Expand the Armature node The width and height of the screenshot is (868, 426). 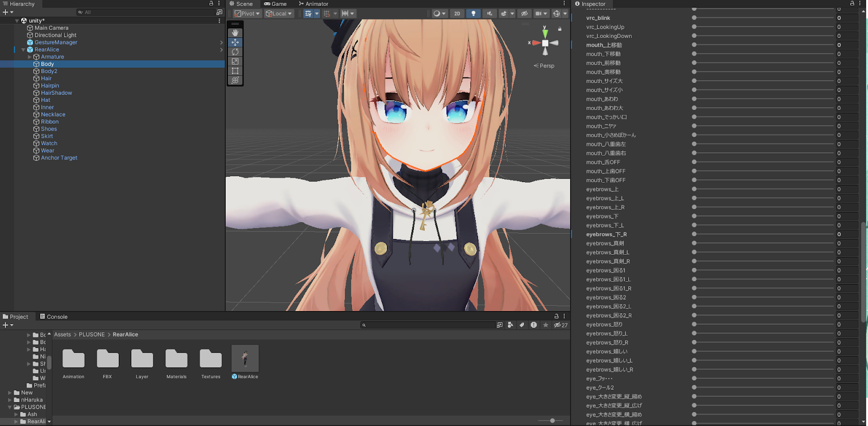(29, 57)
